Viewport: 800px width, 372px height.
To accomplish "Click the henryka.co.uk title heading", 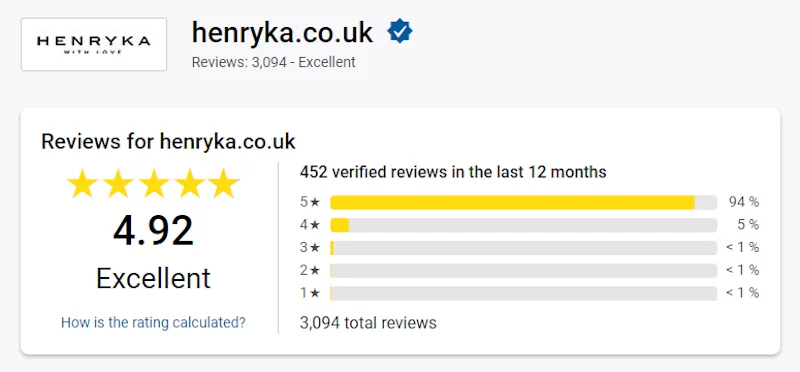I will [x=282, y=33].
